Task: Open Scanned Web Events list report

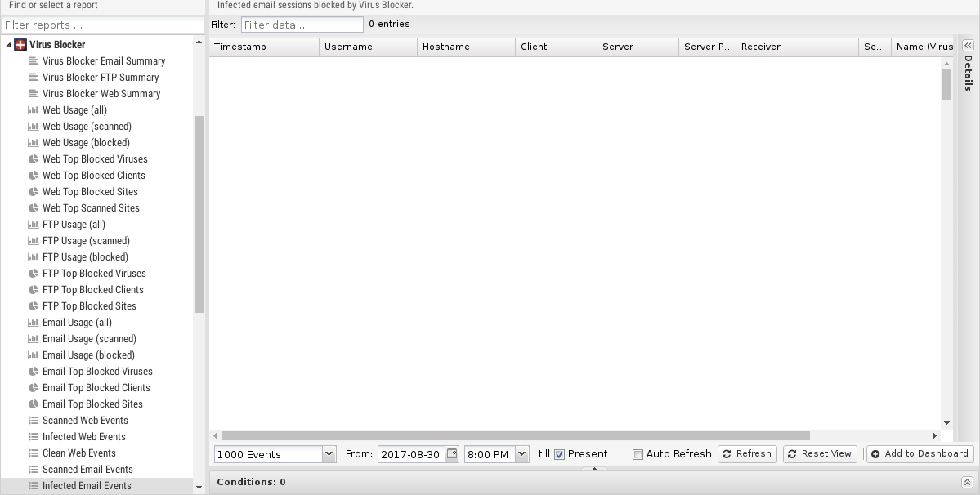Action: pyautogui.click(x=85, y=421)
